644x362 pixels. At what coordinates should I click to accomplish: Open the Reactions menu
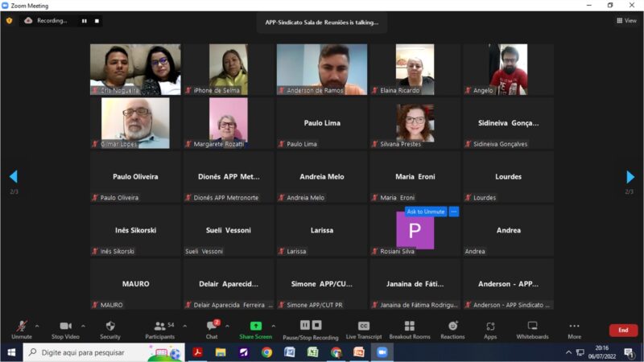[x=452, y=329]
